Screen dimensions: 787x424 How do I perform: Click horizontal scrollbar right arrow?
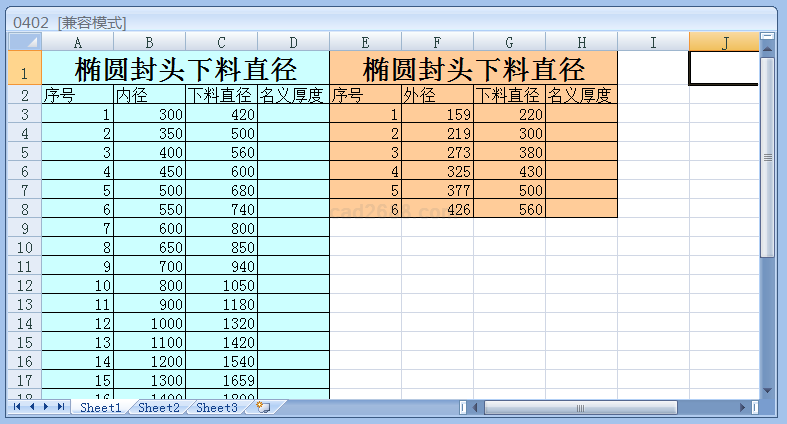[x=741, y=408]
